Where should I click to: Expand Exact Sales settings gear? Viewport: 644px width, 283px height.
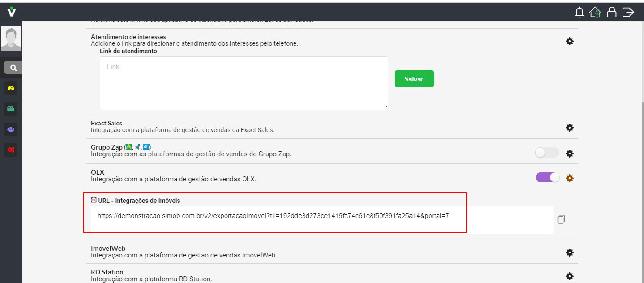570,128
